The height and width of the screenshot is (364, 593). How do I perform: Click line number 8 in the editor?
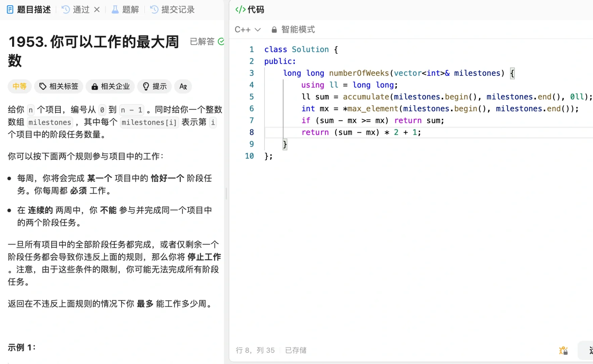(252, 132)
